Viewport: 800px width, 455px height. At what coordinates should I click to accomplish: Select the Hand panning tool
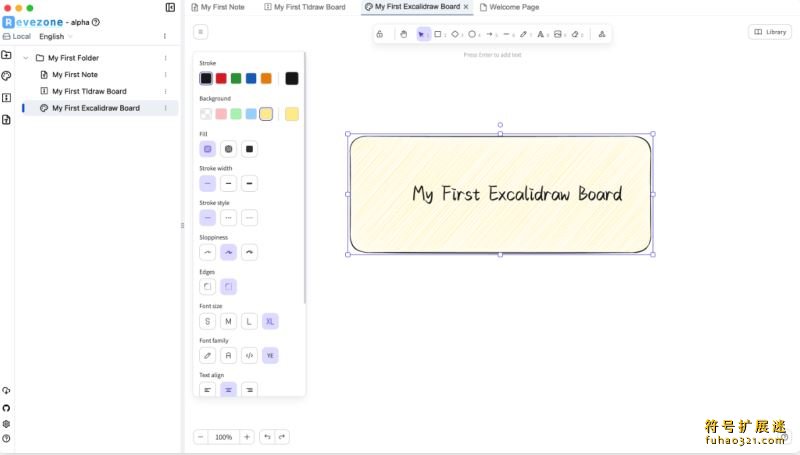404,34
